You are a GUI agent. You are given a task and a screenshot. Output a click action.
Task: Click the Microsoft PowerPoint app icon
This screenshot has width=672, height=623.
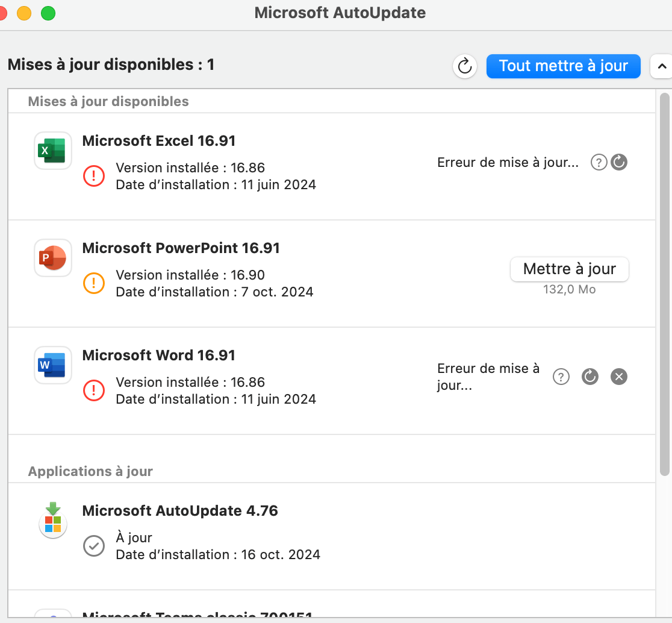[x=53, y=258]
